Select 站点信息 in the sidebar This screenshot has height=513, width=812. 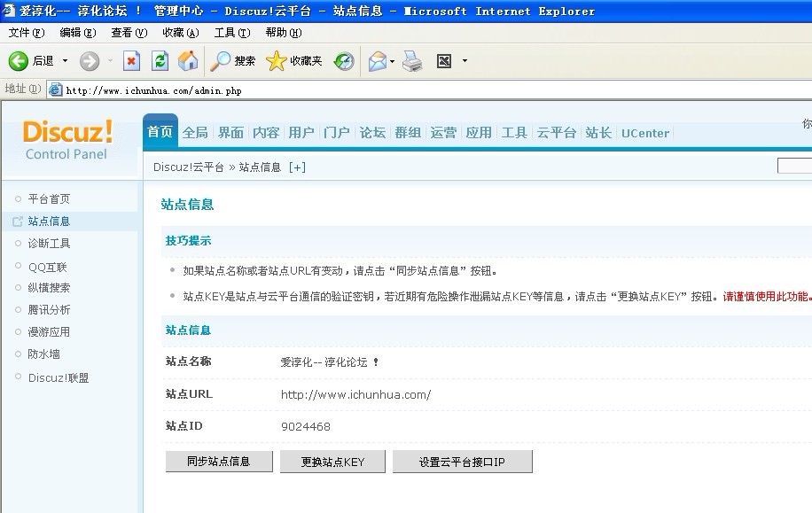(49, 222)
